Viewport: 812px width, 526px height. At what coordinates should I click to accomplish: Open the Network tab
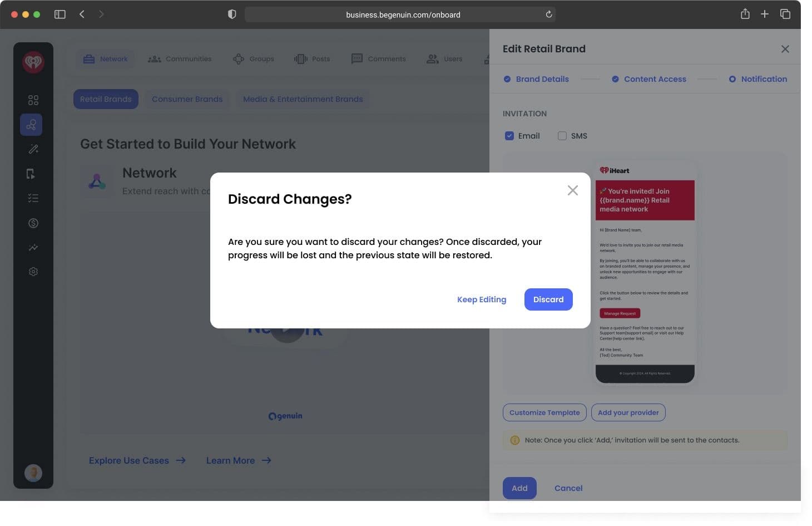point(105,59)
